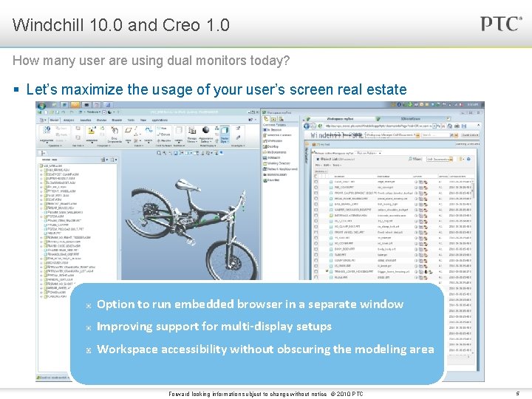Open the browser address bar dropdown arrow
Screen dimensions: 532x399
[x=434, y=126]
